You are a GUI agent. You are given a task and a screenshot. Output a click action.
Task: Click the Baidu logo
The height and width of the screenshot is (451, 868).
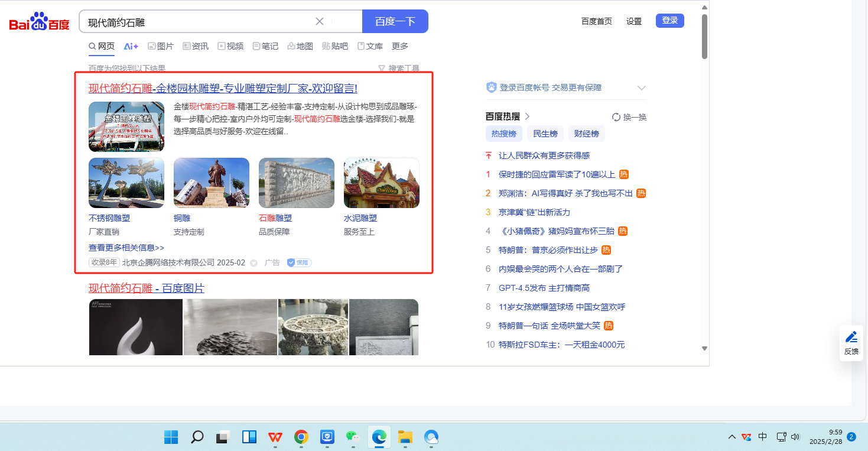click(x=39, y=22)
